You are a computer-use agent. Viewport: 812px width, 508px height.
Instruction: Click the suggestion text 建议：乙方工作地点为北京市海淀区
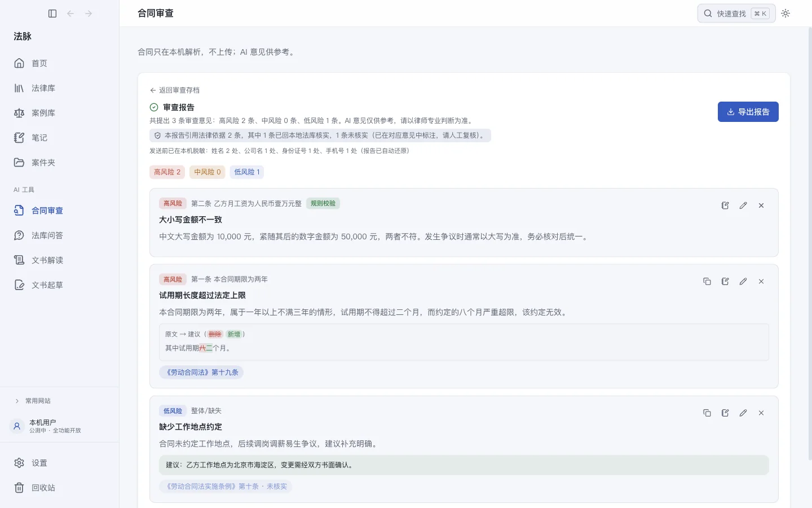464,465
